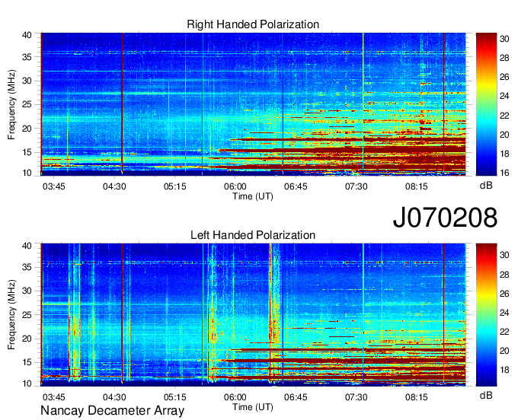Click the left-handed polarization spectrogram image

coord(253,315)
